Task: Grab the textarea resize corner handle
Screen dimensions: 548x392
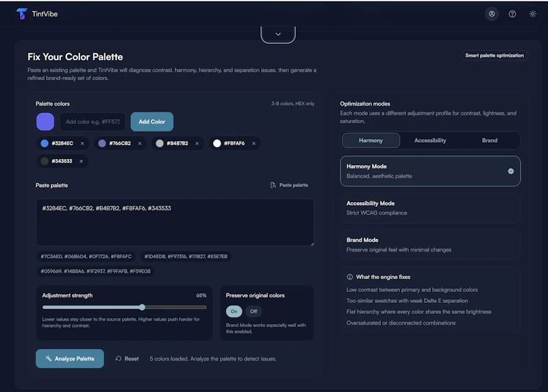Action: click(312, 244)
